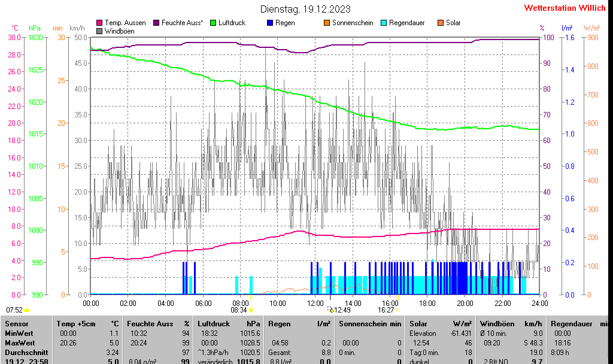Click the red 'Wetterstation Willich' heading
This screenshot has height=364, width=613.
tap(565, 8)
